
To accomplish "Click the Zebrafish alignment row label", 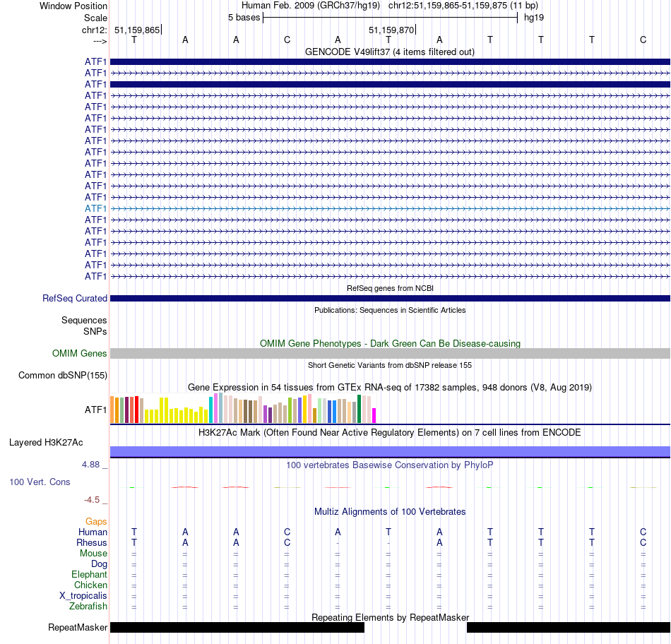I will 88,606.
